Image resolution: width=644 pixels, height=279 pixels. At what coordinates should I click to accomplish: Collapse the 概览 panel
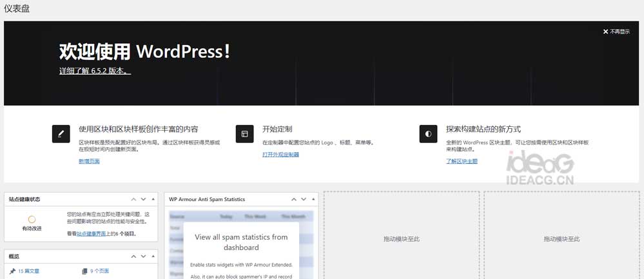[153, 256]
